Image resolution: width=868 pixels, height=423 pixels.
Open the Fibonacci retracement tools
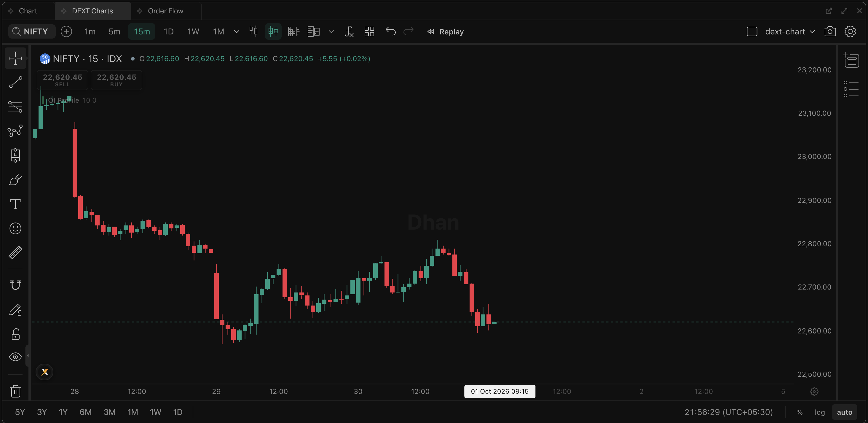pos(15,106)
